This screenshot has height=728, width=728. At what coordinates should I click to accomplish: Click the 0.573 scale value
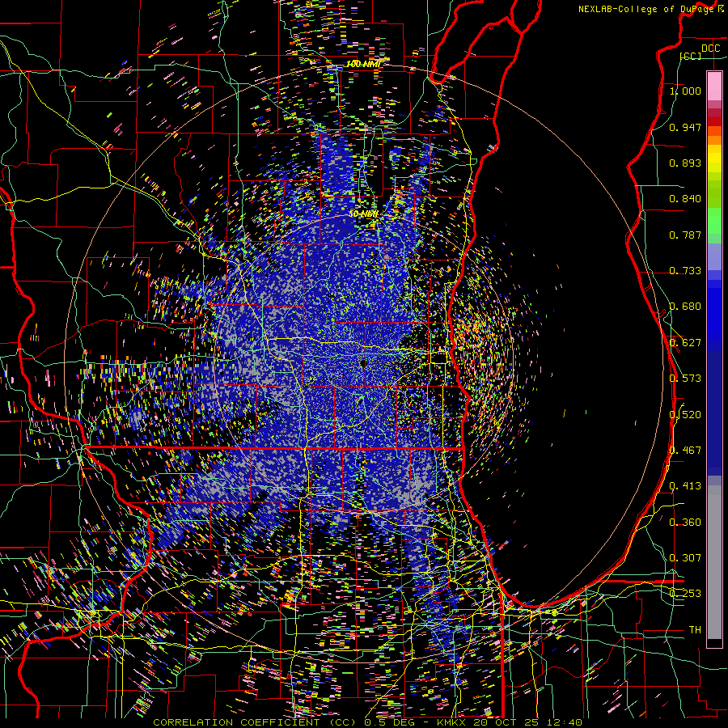[685, 379]
